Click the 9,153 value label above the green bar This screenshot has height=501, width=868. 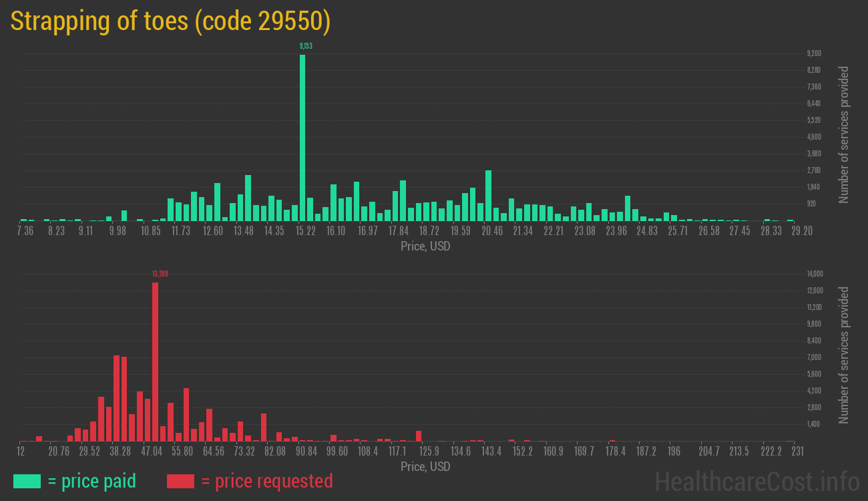coord(306,46)
